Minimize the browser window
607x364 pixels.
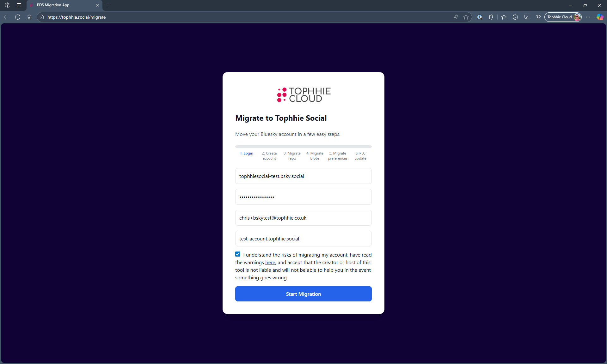571,5
